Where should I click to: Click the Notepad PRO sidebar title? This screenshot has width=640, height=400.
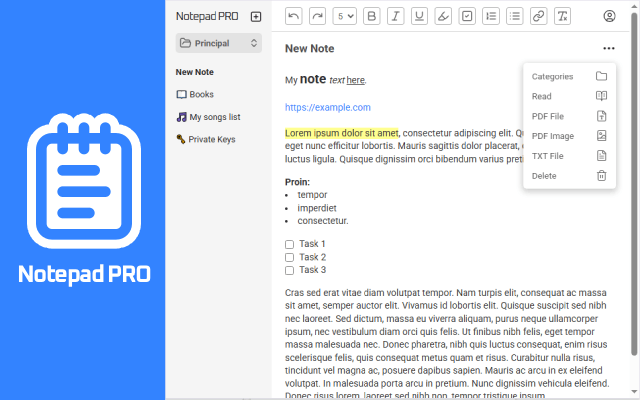(207, 16)
